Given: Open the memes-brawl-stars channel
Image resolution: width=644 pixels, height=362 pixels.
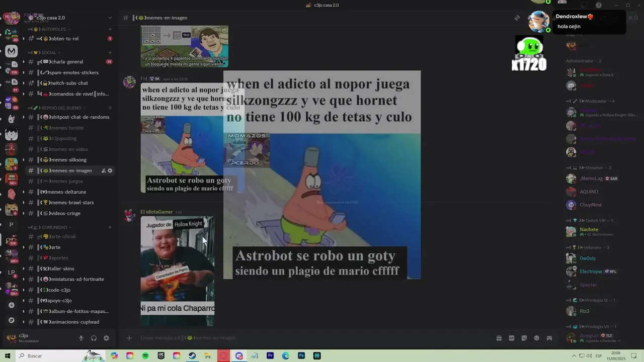Looking at the screenshot, I should (70, 203).
